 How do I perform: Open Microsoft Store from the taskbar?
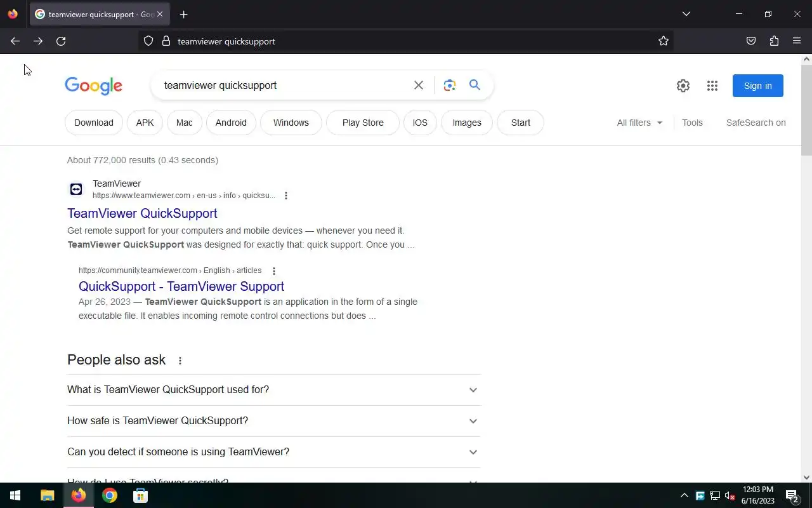[141, 495]
